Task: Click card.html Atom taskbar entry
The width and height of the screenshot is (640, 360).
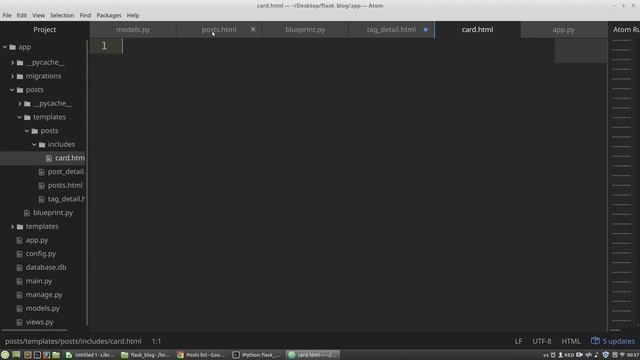Action: click(x=312, y=355)
